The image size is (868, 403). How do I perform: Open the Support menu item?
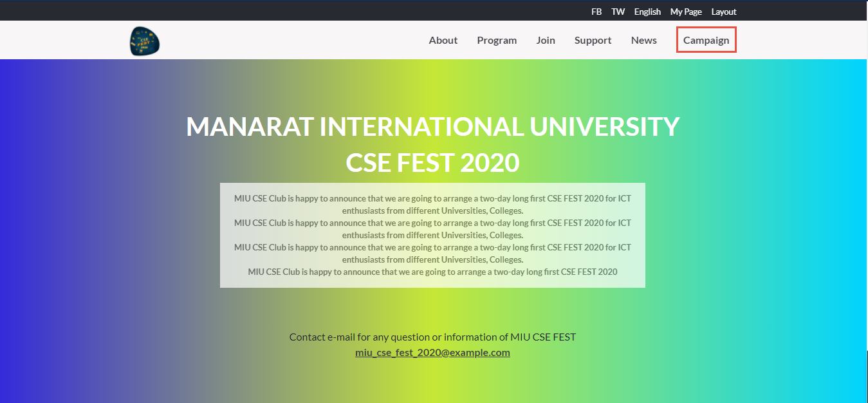[x=593, y=40]
